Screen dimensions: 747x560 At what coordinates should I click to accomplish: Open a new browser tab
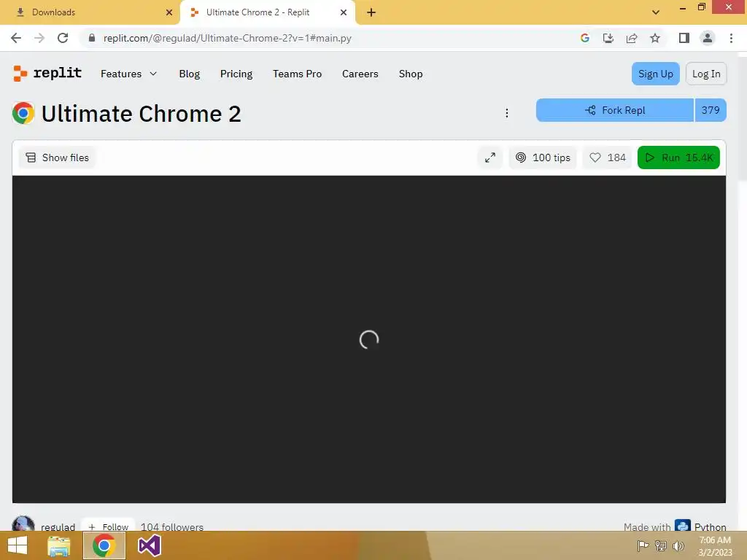[371, 12]
